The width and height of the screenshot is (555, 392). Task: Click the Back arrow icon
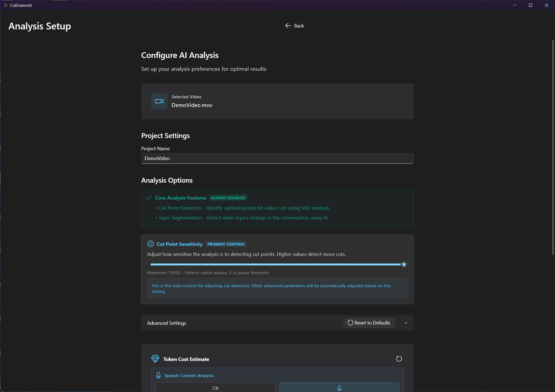coord(288,26)
